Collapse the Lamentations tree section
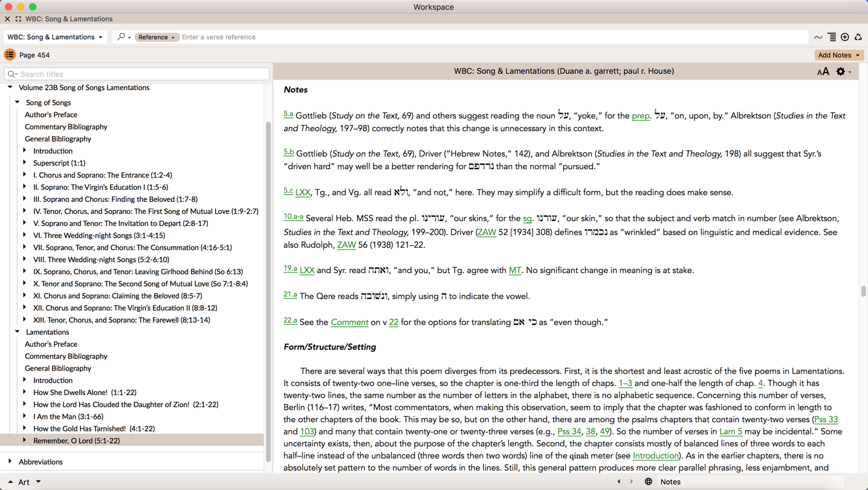 coord(18,332)
